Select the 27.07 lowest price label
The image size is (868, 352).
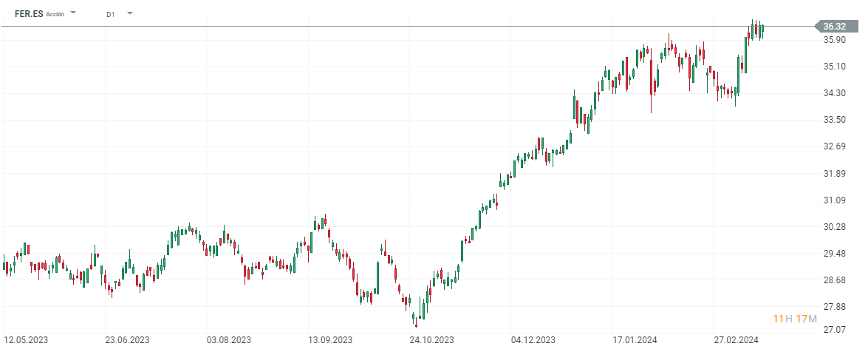click(x=834, y=329)
